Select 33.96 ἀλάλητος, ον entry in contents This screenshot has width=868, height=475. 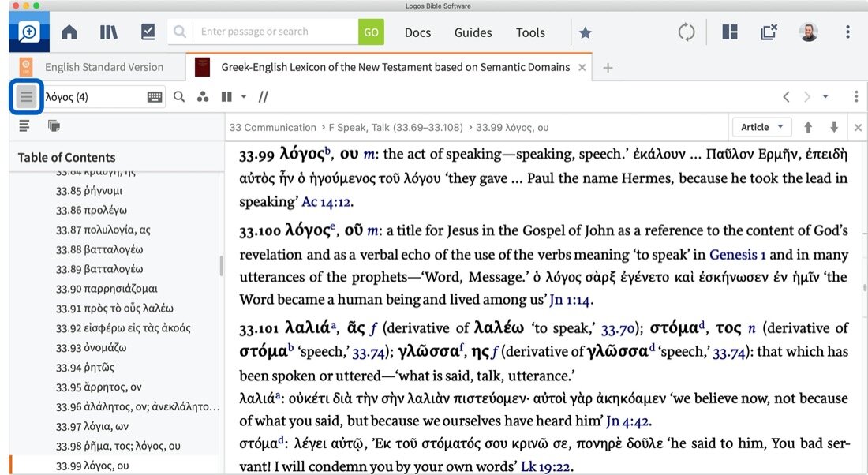[137, 407]
